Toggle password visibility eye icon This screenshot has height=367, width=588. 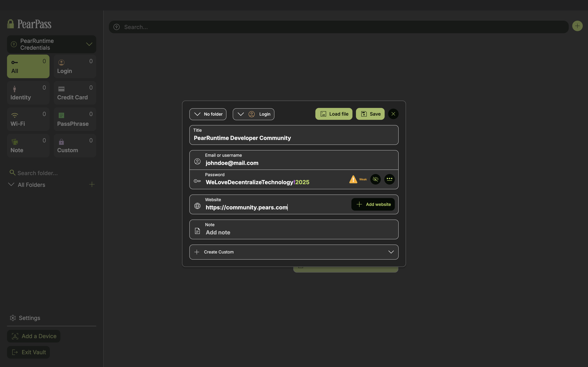tap(375, 179)
